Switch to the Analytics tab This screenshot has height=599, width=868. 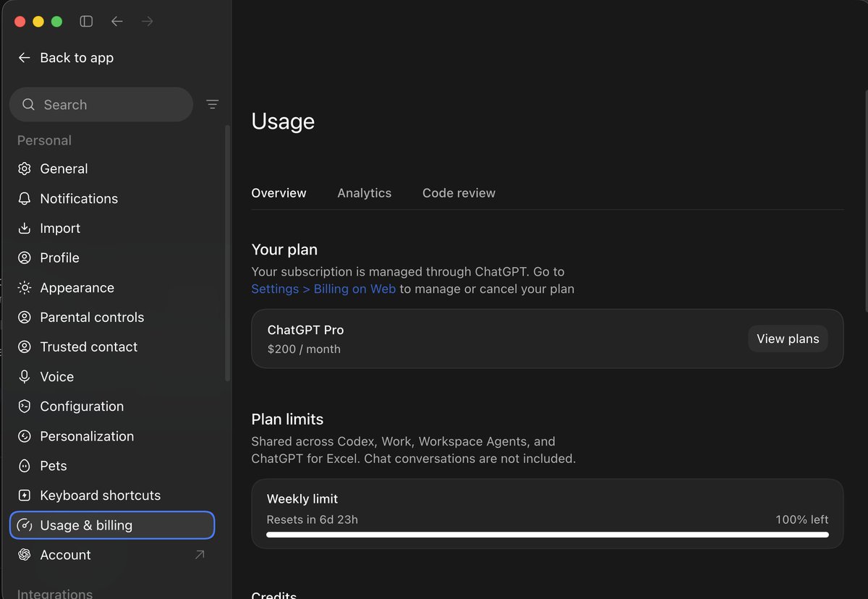point(364,193)
